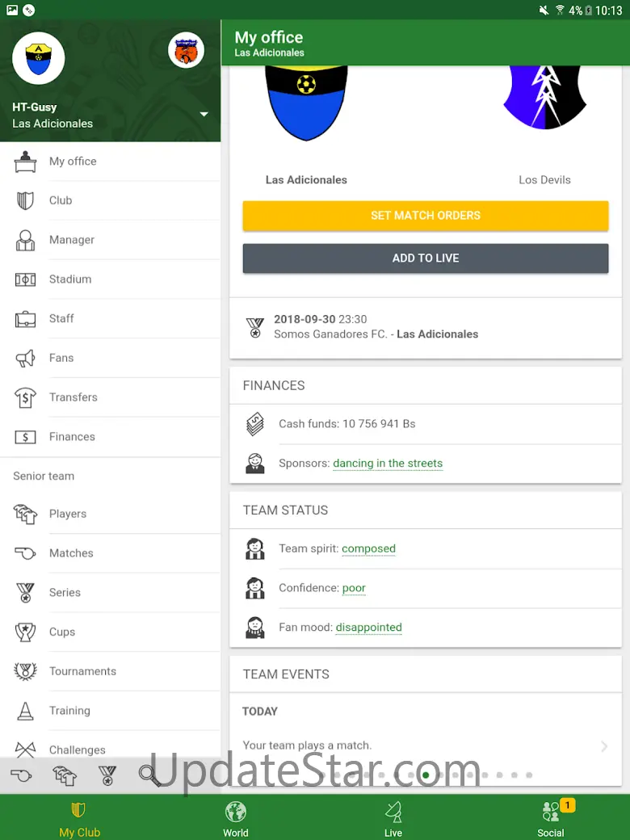Expand today's team event chevron
Screen dimensions: 630x840
pos(604,745)
